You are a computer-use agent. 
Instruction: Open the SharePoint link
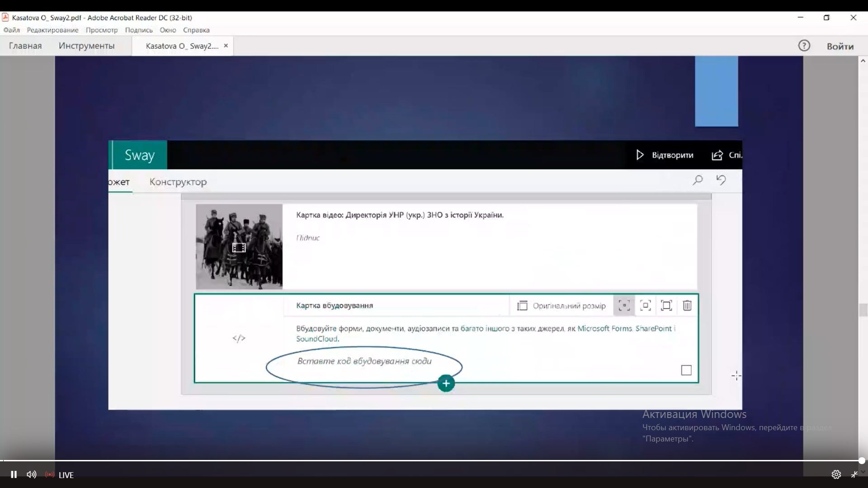[x=653, y=328]
